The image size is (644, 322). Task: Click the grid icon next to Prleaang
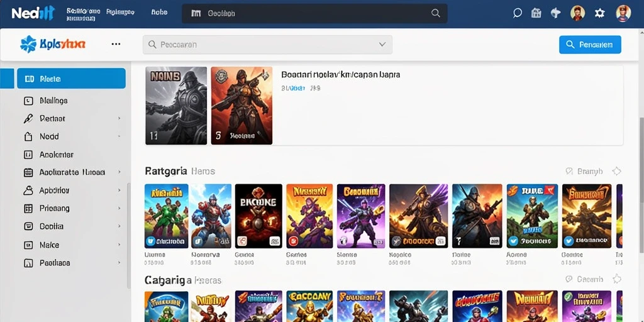28,208
